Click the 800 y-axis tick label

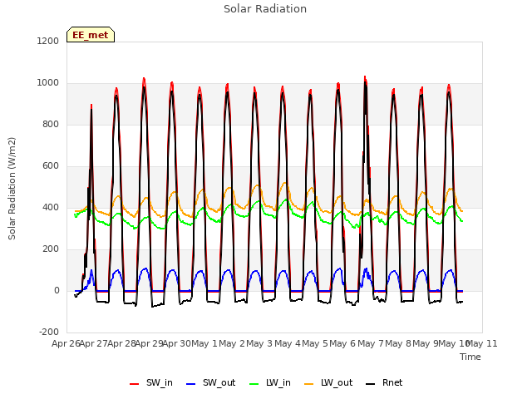click(x=51, y=124)
